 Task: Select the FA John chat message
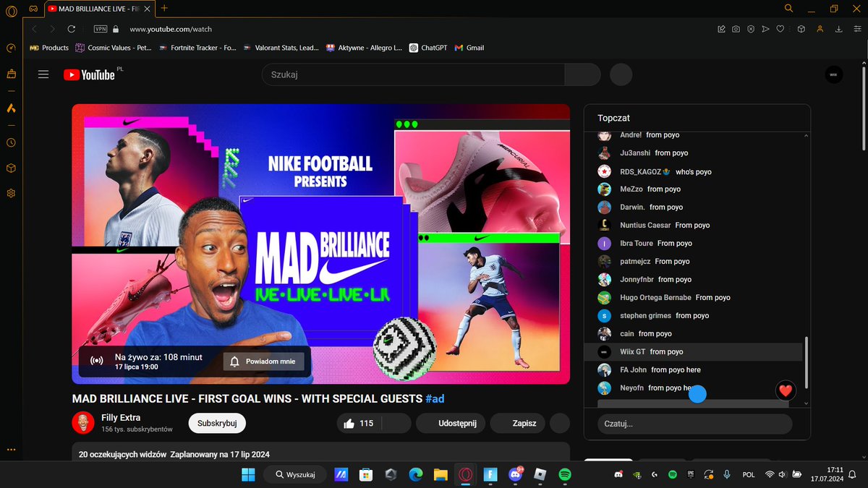tap(693, 369)
